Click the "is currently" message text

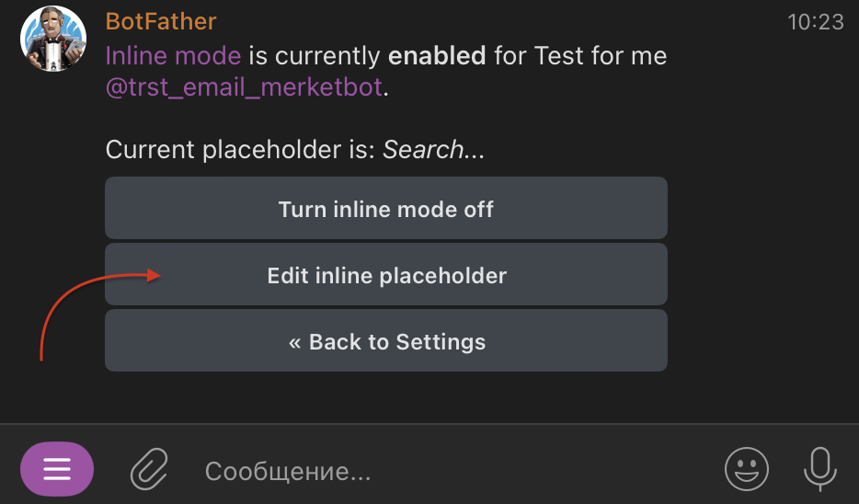(x=315, y=56)
